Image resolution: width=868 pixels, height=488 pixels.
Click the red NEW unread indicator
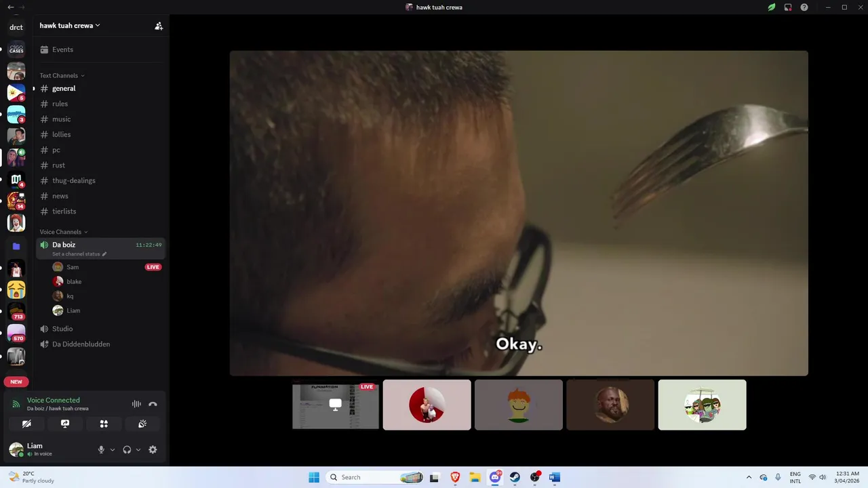(x=16, y=382)
